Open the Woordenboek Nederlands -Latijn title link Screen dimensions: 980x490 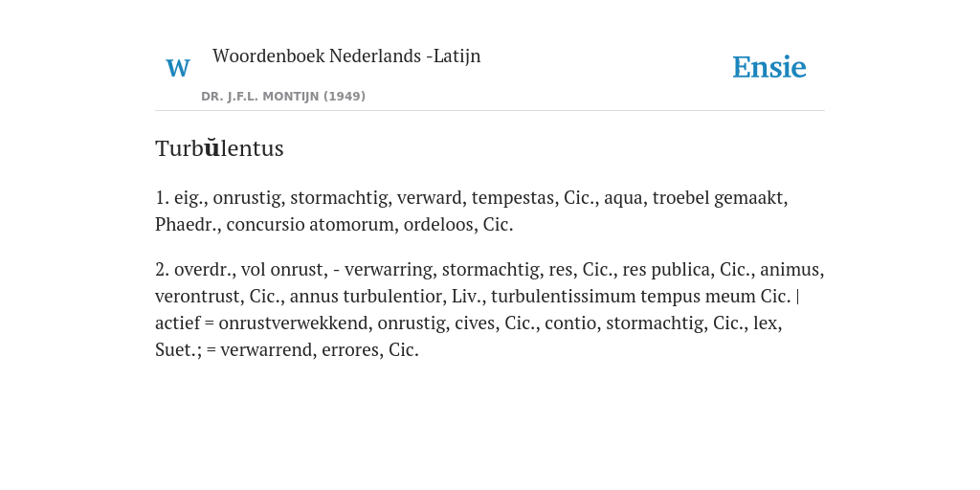(346, 56)
